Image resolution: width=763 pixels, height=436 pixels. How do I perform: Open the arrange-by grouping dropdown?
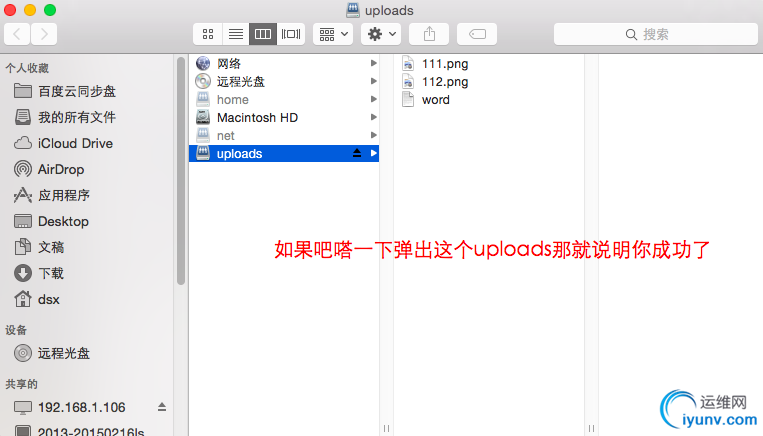(333, 34)
